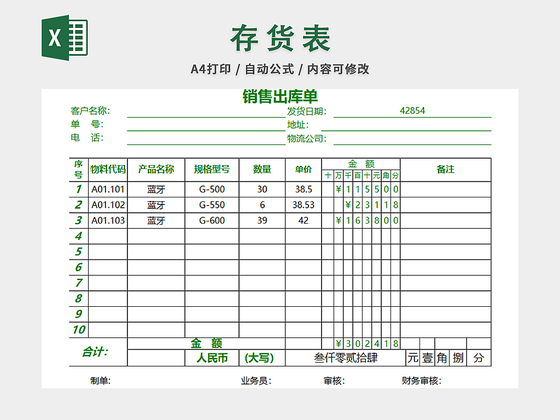Click the 合计 label

point(95,352)
